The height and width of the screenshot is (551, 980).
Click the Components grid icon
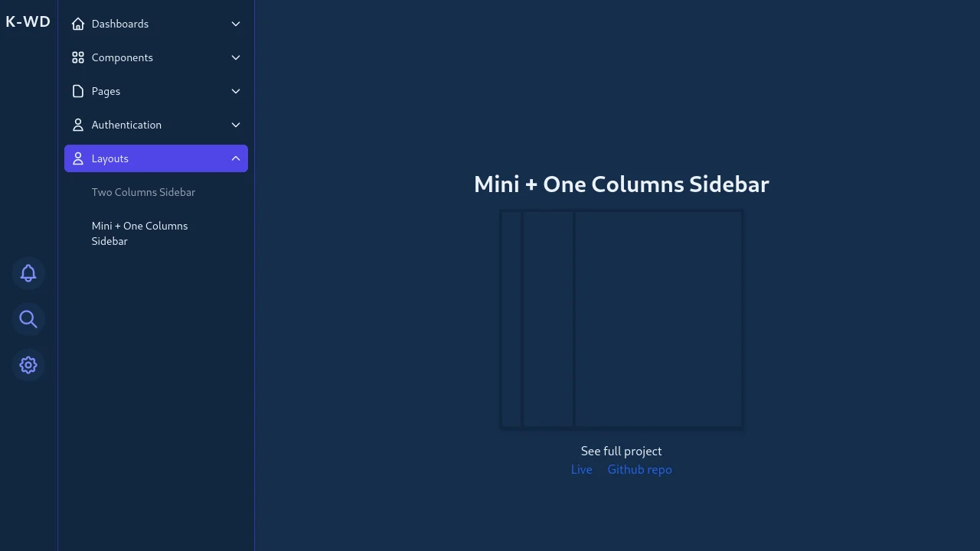[x=77, y=57]
